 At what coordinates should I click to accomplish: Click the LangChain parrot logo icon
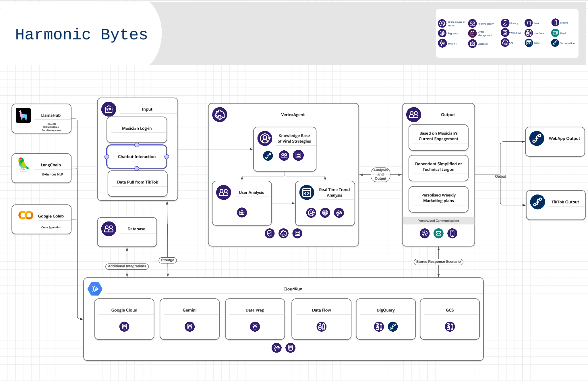(23, 164)
